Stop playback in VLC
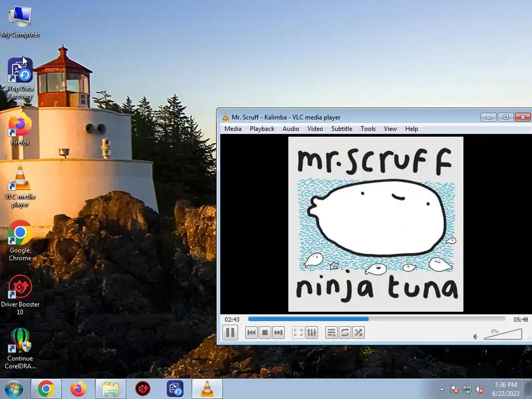The image size is (532, 399). click(x=265, y=332)
